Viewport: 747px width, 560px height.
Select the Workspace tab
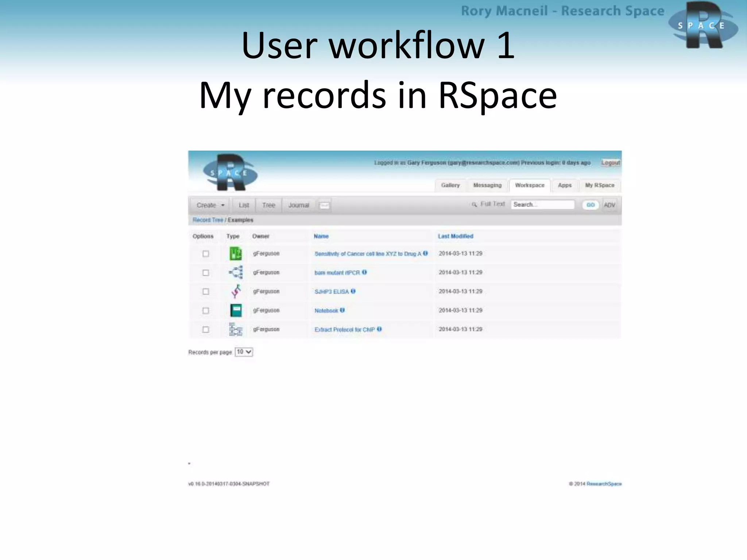point(530,185)
